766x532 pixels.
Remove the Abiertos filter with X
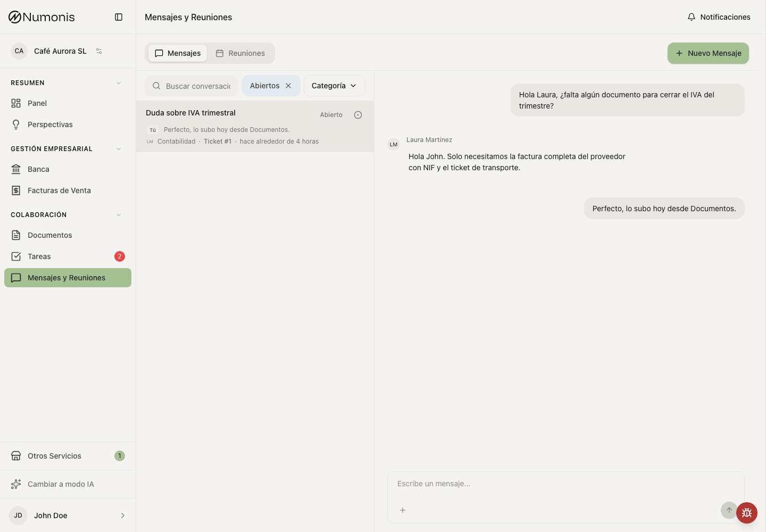click(x=288, y=86)
